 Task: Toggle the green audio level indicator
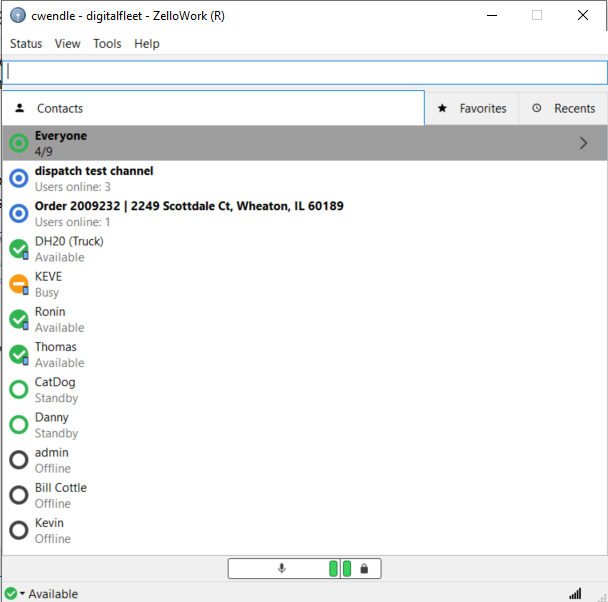coord(334,569)
